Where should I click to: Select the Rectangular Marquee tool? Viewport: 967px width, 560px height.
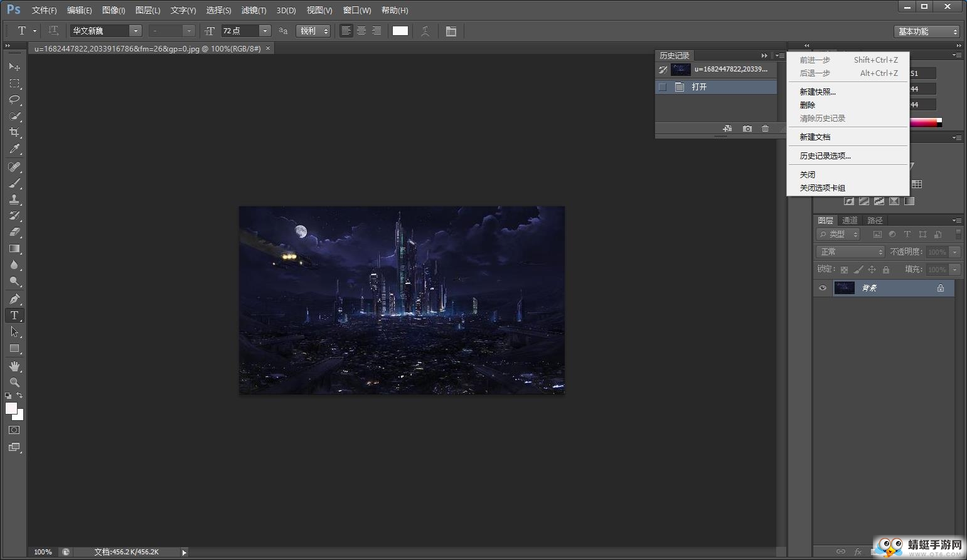14,83
